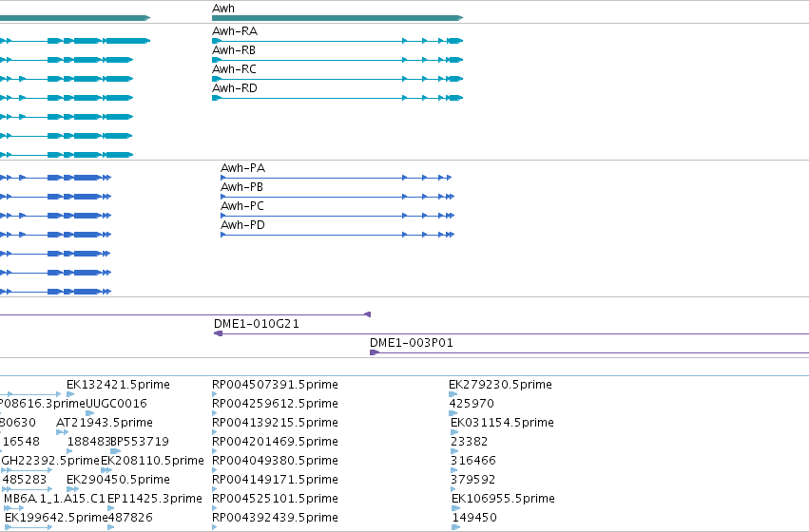Screen dimensions: 809x532
Task: Select EST EK290450.5prime
Action: click(118, 480)
